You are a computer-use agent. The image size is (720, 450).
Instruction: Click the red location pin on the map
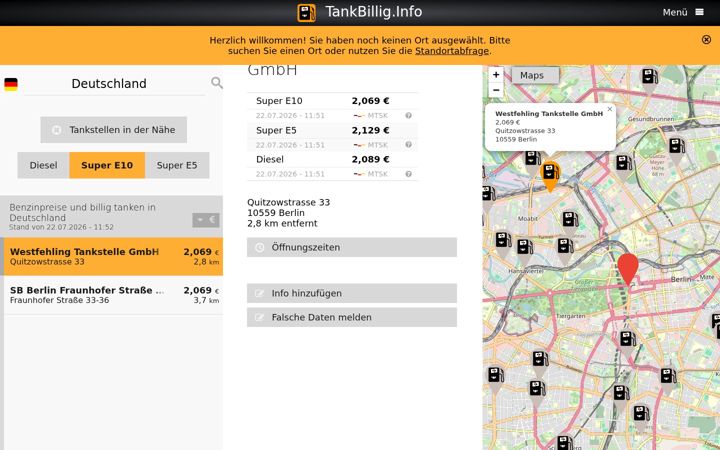[628, 269]
